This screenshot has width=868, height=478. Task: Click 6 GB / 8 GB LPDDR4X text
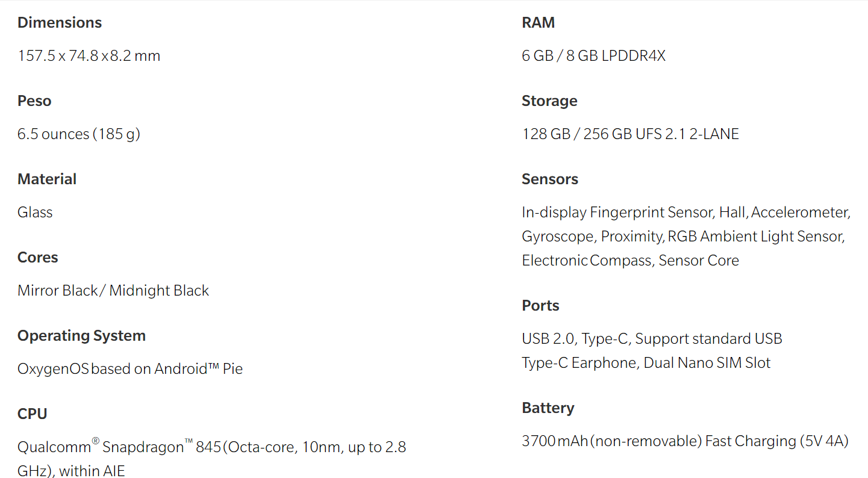point(594,56)
